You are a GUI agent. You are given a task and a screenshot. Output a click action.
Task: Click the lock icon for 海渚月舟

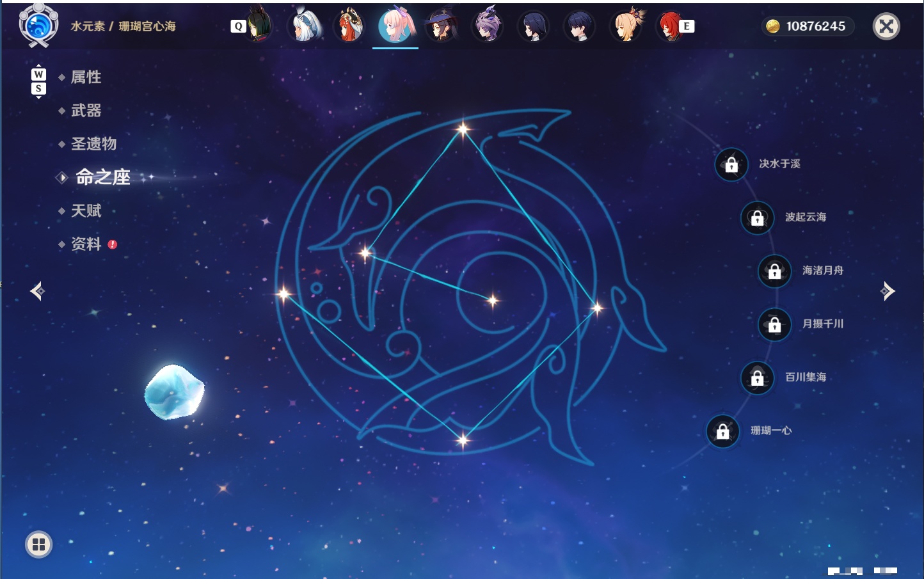pyautogui.click(x=774, y=271)
